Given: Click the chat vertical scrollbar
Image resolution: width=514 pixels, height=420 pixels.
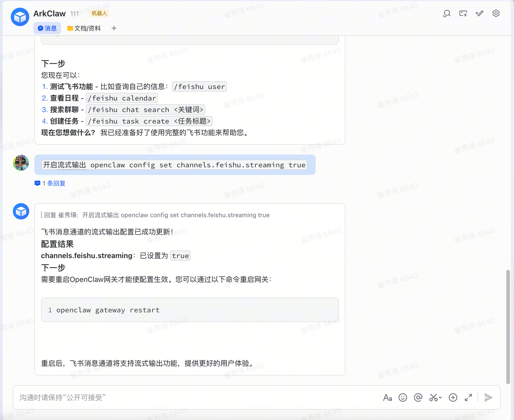Looking at the screenshot, I should pos(508,327).
